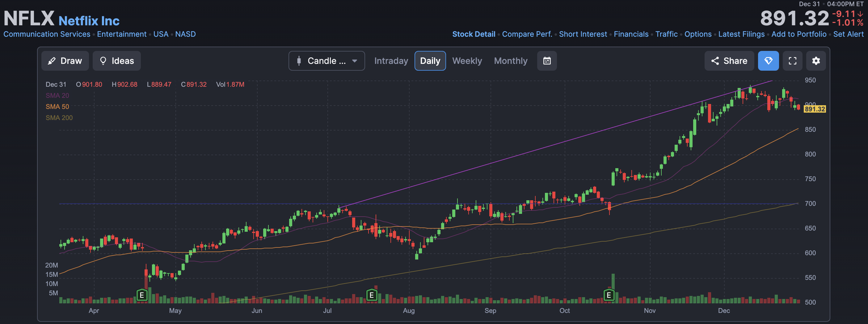The image size is (868, 324).
Task: Open the Communication Services sector link
Action: point(47,34)
